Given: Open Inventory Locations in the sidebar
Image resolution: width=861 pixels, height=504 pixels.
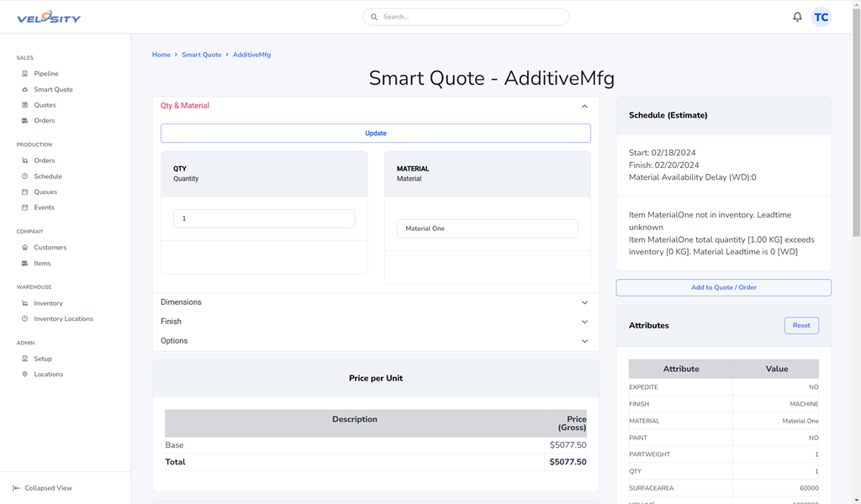Looking at the screenshot, I should 63,319.
